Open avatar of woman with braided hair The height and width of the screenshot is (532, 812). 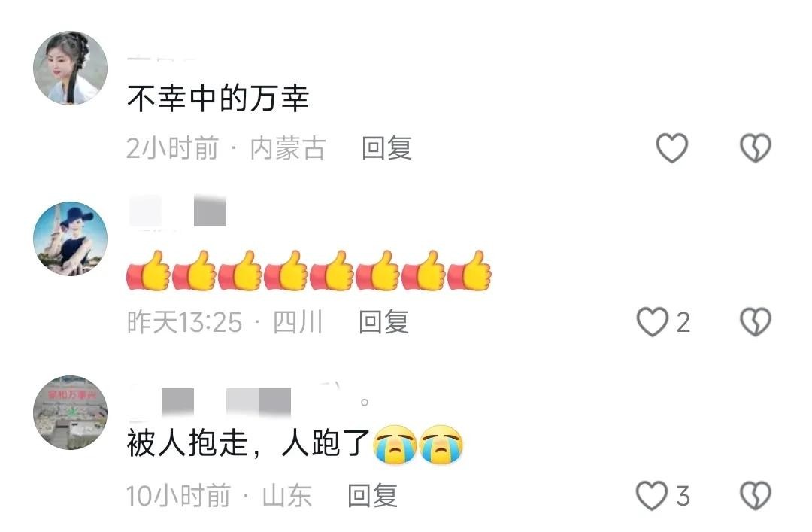tap(71, 68)
